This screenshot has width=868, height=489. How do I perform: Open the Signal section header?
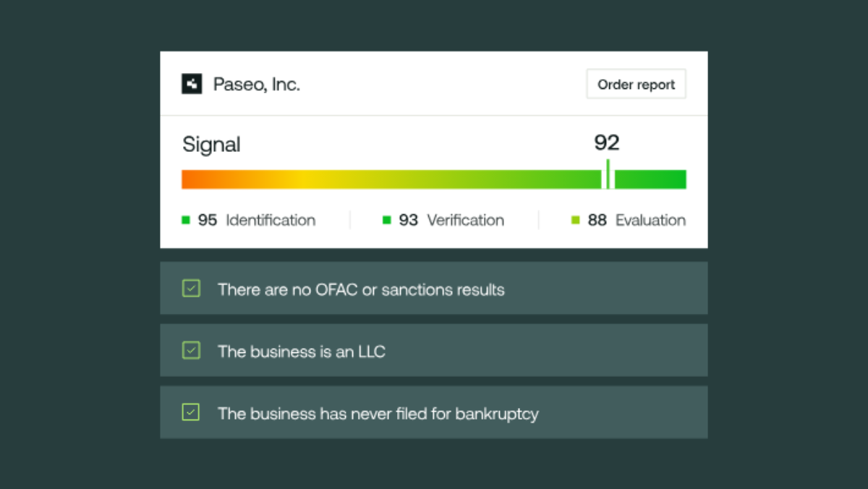point(210,145)
